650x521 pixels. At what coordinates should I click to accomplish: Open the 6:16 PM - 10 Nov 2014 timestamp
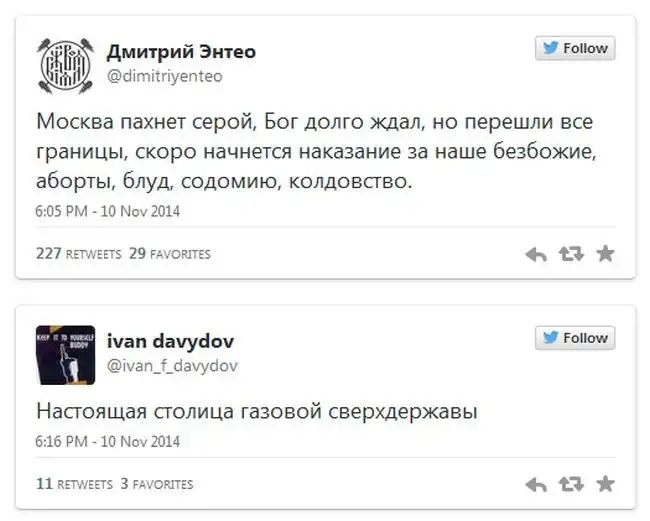pyautogui.click(x=108, y=440)
